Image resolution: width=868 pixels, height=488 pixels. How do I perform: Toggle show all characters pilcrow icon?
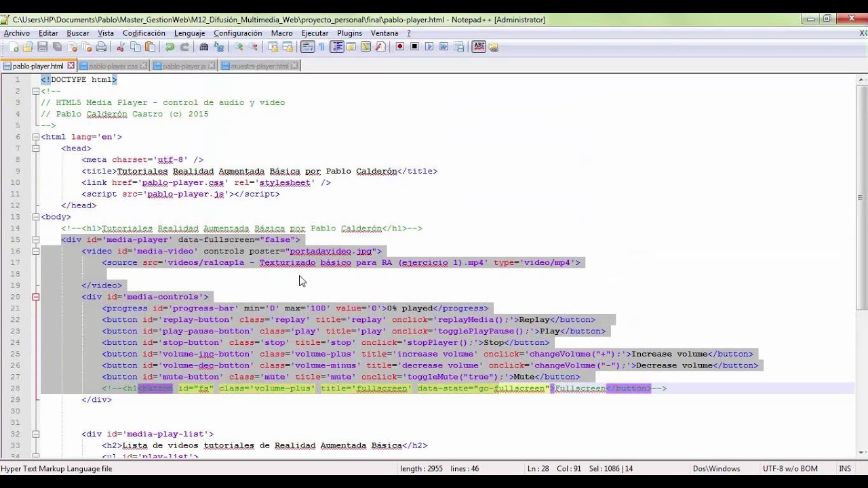pyautogui.click(x=322, y=47)
